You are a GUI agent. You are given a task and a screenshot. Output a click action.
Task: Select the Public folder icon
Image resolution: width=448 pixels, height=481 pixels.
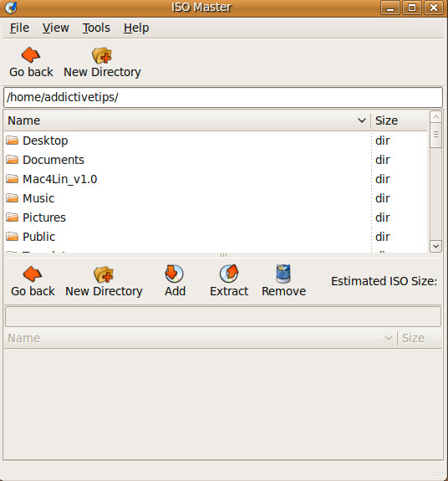[13, 237]
